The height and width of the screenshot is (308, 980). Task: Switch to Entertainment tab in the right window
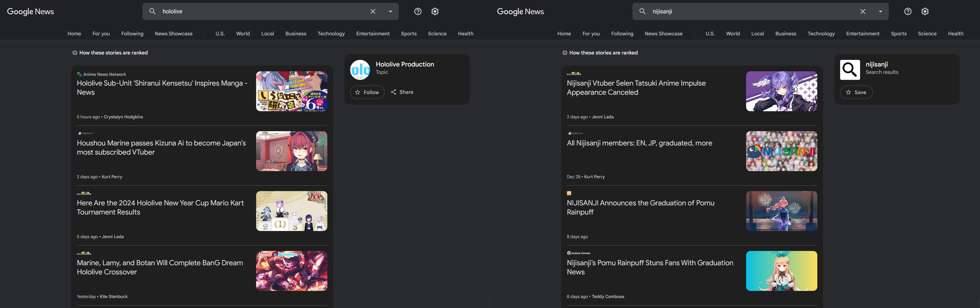(x=862, y=33)
